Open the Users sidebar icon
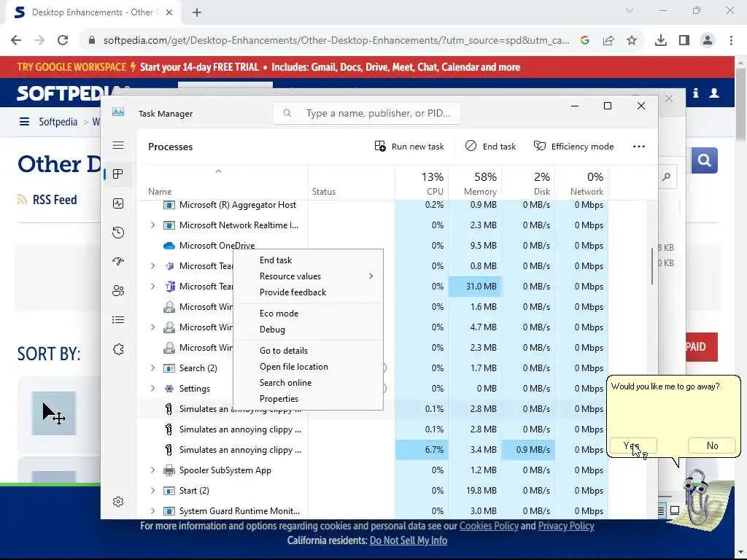The height and width of the screenshot is (560, 747). [x=118, y=290]
